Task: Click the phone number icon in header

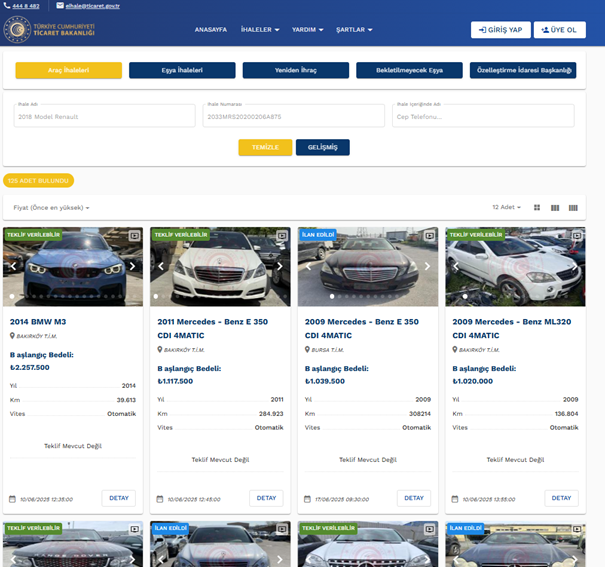Action: point(7,5)
